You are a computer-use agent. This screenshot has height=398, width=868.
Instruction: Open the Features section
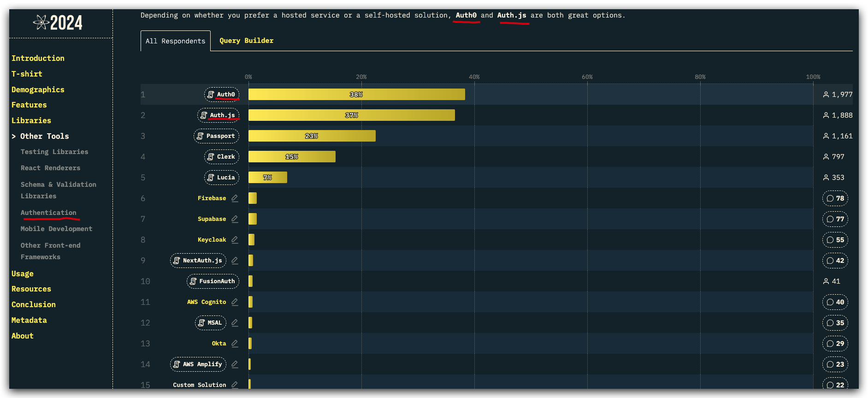tap(29, 105)
